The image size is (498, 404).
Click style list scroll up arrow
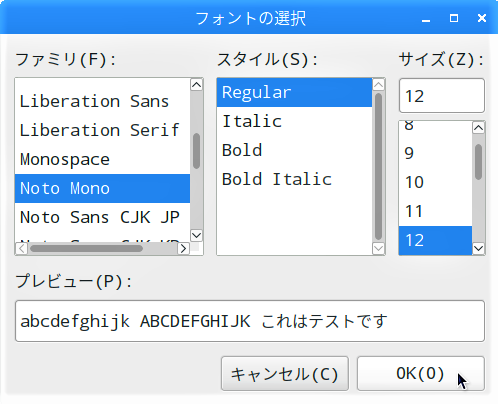[x=378, y=85]
